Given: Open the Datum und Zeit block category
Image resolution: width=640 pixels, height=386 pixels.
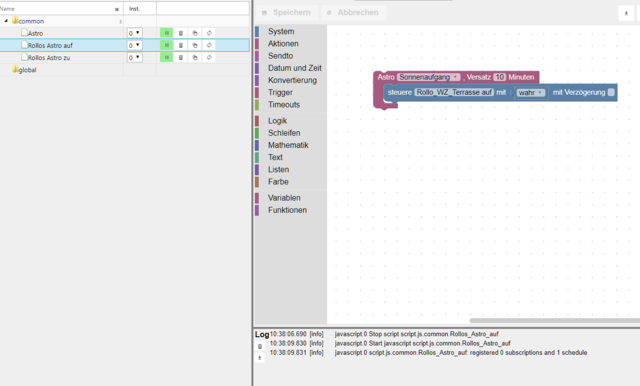Looking at the screenshot, I should click(295, 68).
